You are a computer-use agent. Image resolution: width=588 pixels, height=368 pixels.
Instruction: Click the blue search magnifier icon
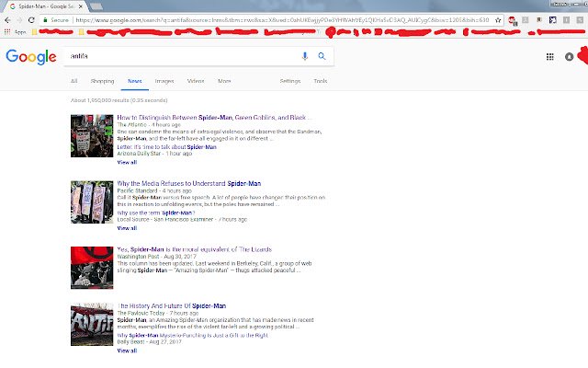[x=322, y=56]
